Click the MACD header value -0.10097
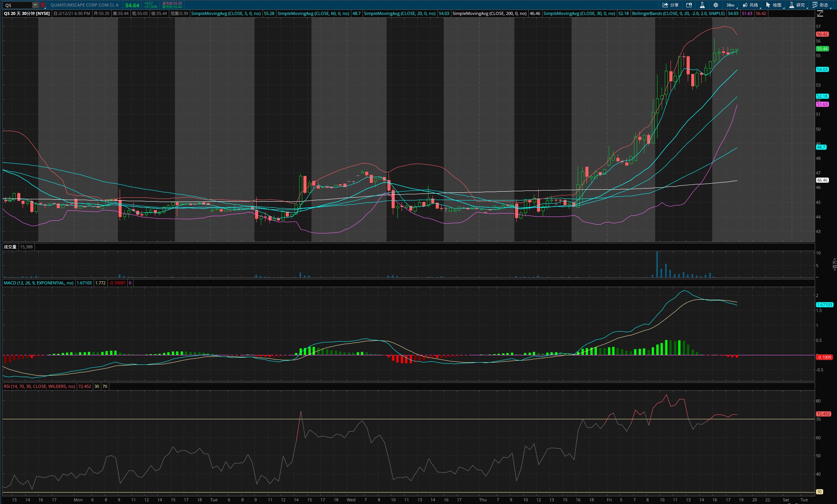 [x=117, y=283]
